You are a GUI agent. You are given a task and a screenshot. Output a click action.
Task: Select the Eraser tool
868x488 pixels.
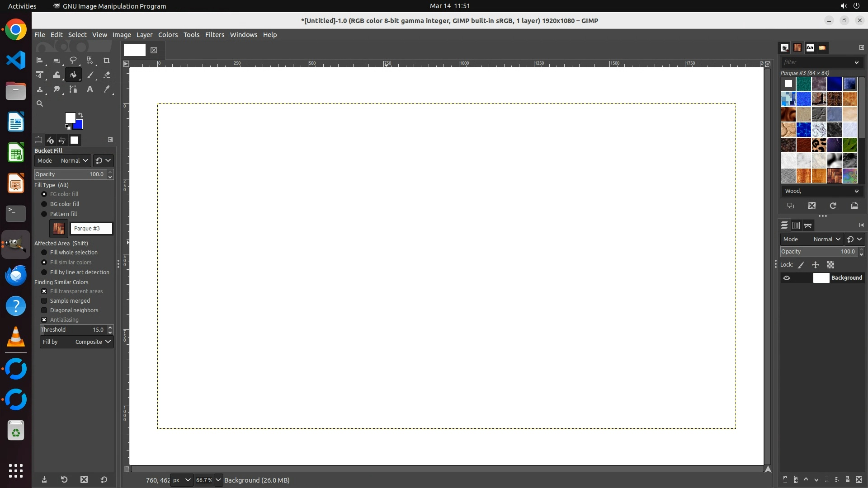[107, 75]
